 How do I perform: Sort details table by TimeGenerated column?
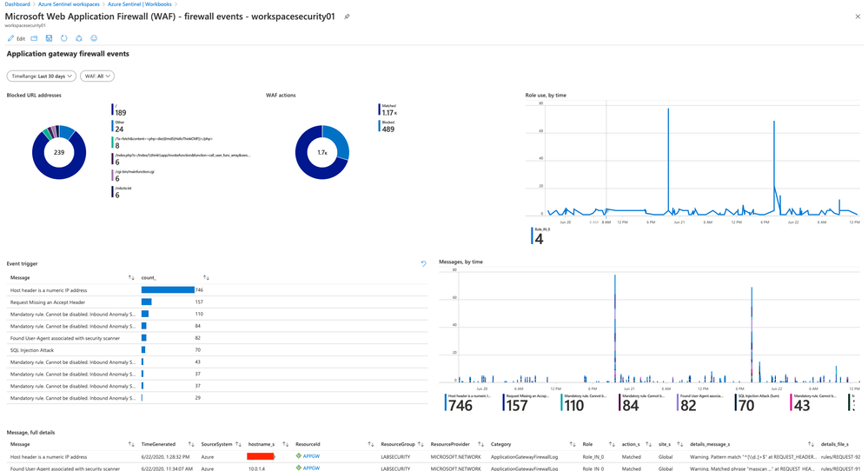click(191, 444)
